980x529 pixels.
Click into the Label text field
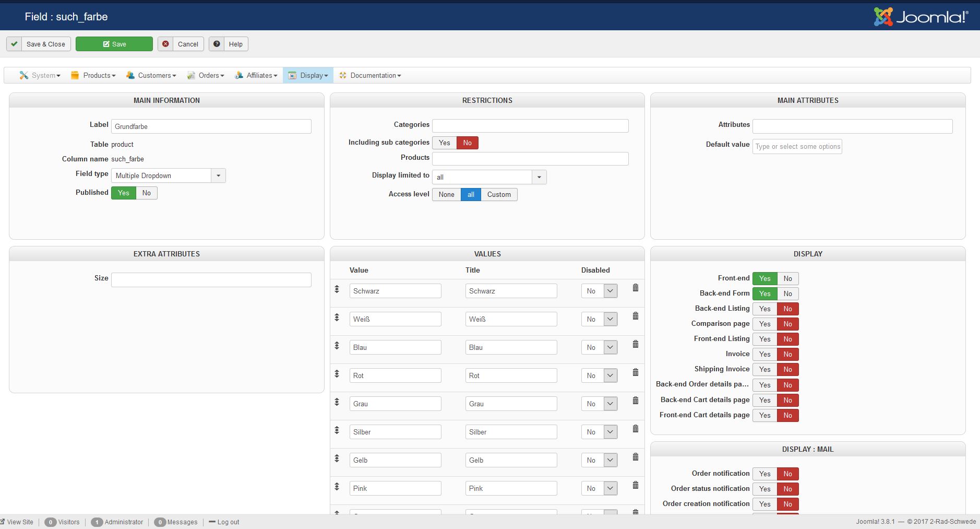point(211,126)
